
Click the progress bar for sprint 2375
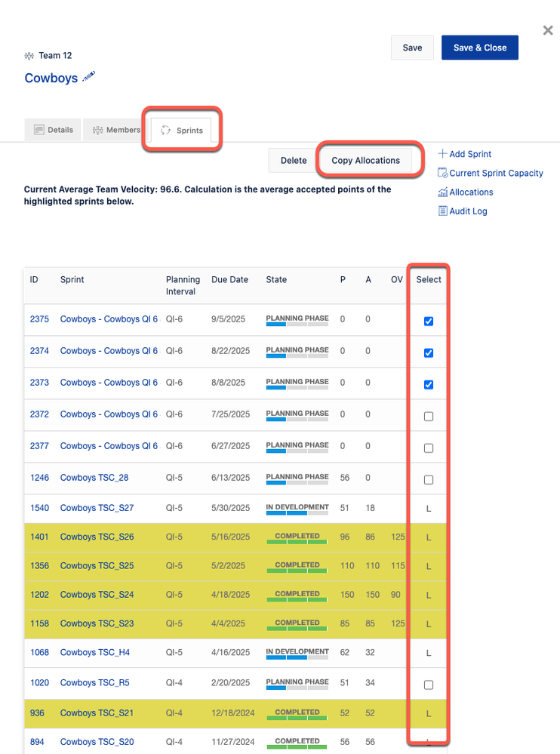pyautogui.click(x=297, y=324)
